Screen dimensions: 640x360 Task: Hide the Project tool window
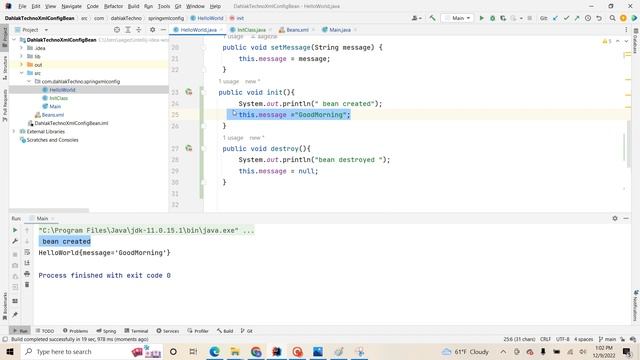click(163, 30)
